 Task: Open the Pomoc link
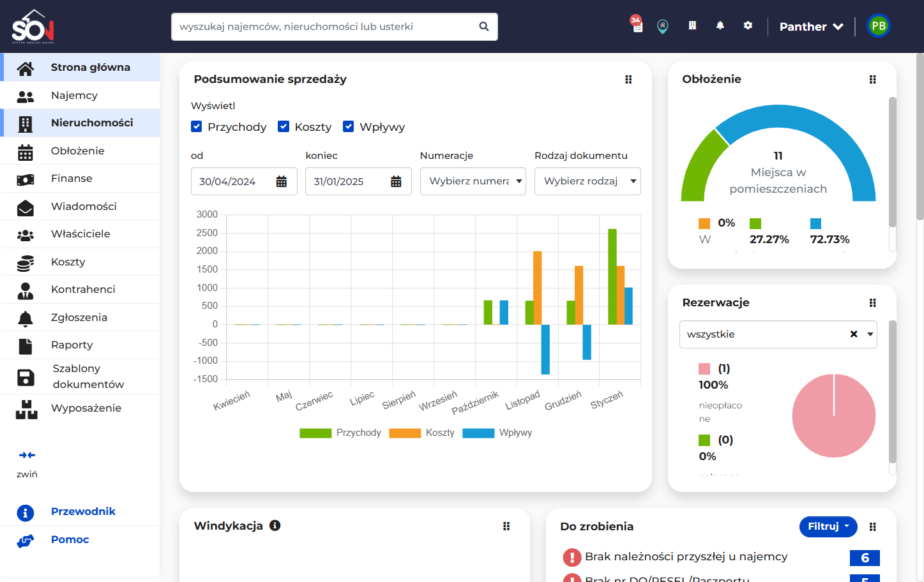tap(70, 540)
